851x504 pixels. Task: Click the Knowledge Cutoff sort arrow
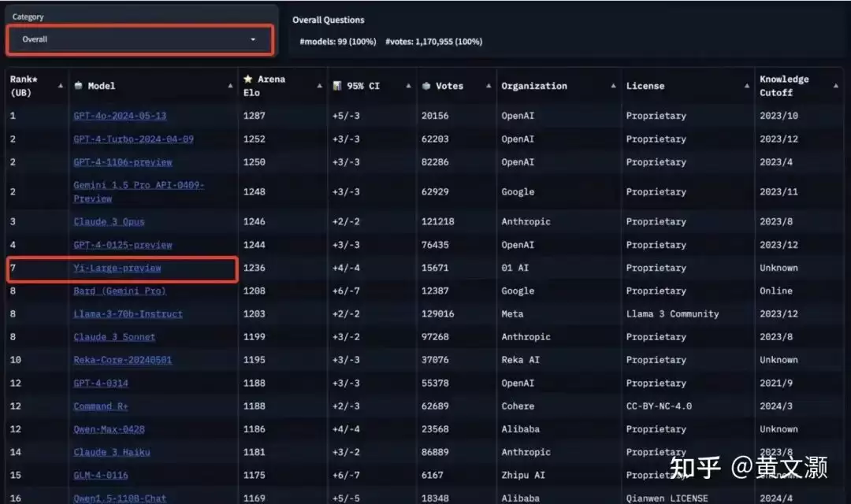click(x=836, y=86)
